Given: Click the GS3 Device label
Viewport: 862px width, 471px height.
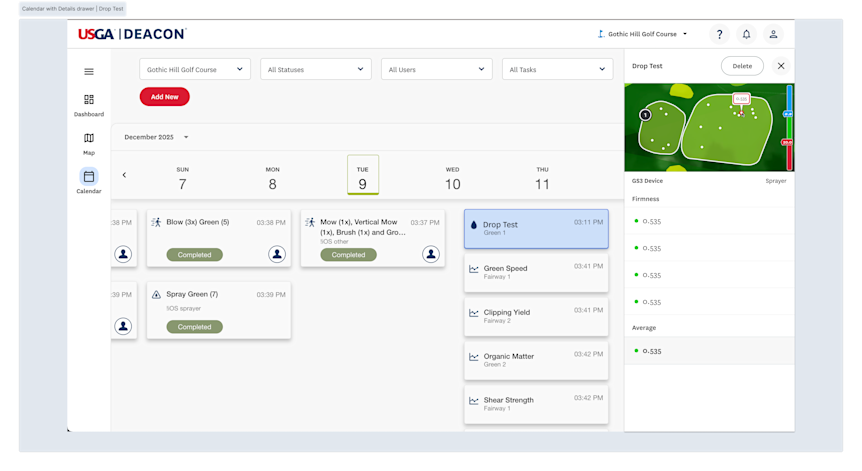Looking at the screenshot, I should click(647, 181).
